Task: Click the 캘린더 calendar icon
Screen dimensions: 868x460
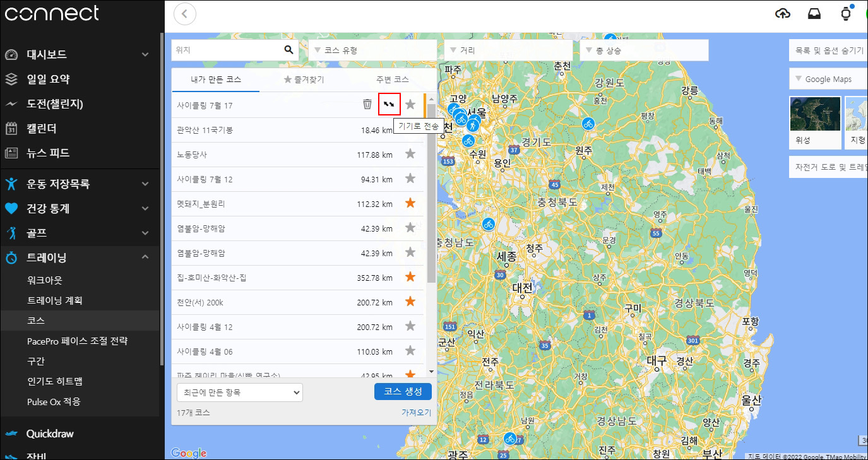Action: pyautogui.click(x=11, y=129)
